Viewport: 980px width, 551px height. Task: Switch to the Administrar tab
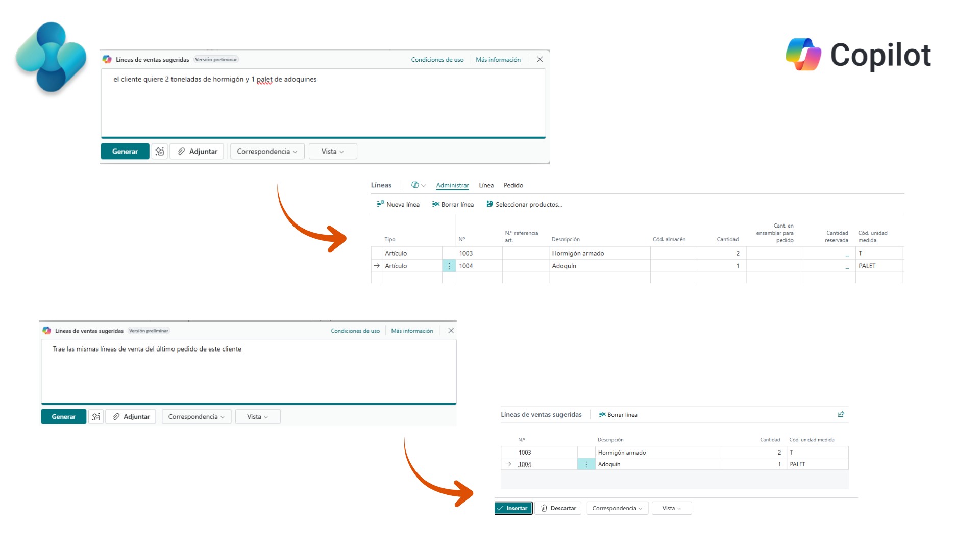pyautogui.click(x=452, y=185)
